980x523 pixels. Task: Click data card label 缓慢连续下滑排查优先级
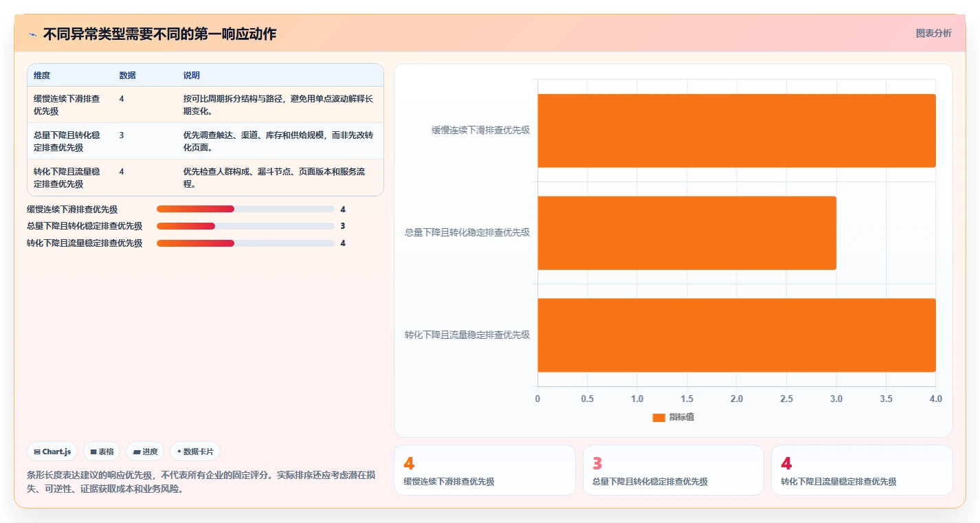(449, 482)
